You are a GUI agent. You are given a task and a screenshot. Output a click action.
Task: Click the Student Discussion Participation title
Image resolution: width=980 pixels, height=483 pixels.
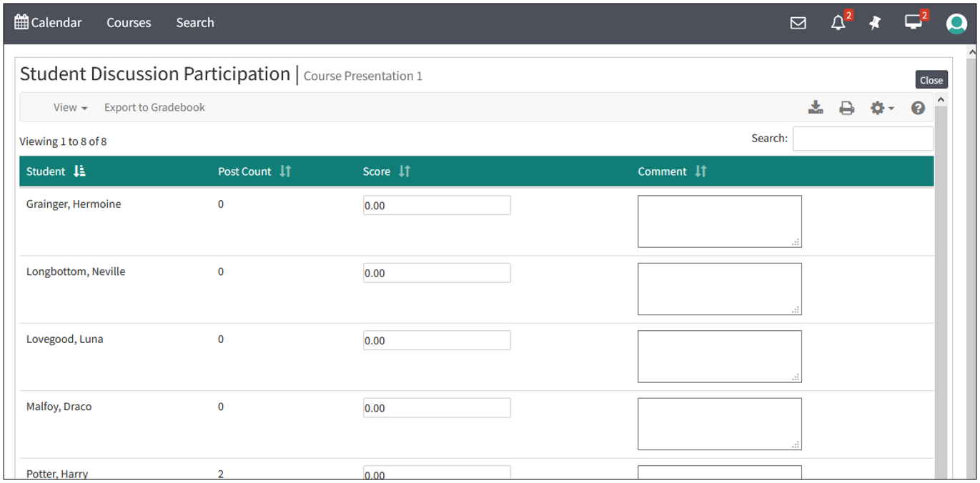(155, 74)
